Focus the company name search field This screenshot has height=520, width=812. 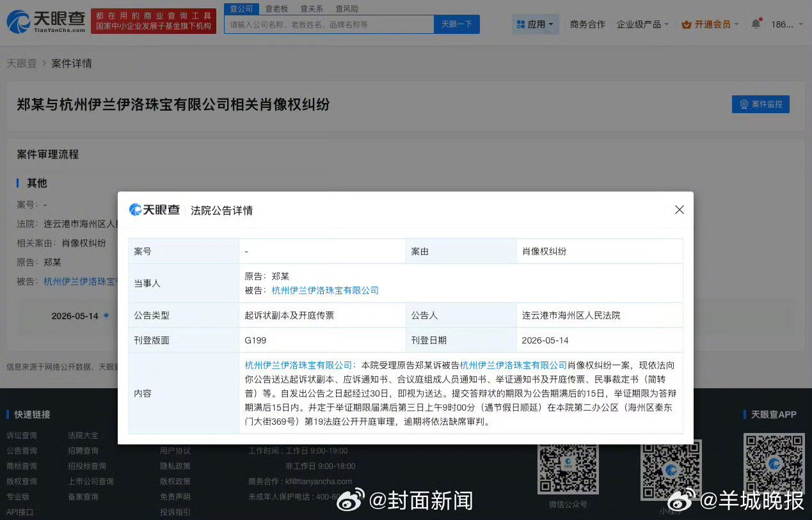(329, 24)
